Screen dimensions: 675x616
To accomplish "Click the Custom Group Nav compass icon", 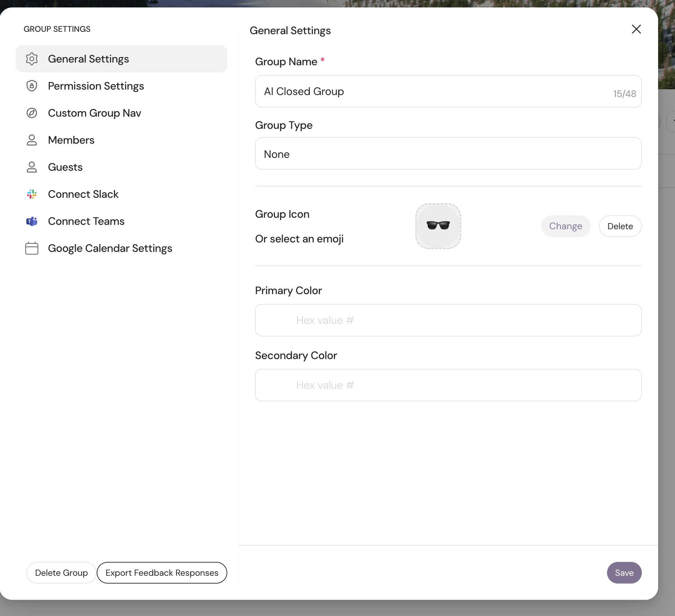I will pos(32,113).
